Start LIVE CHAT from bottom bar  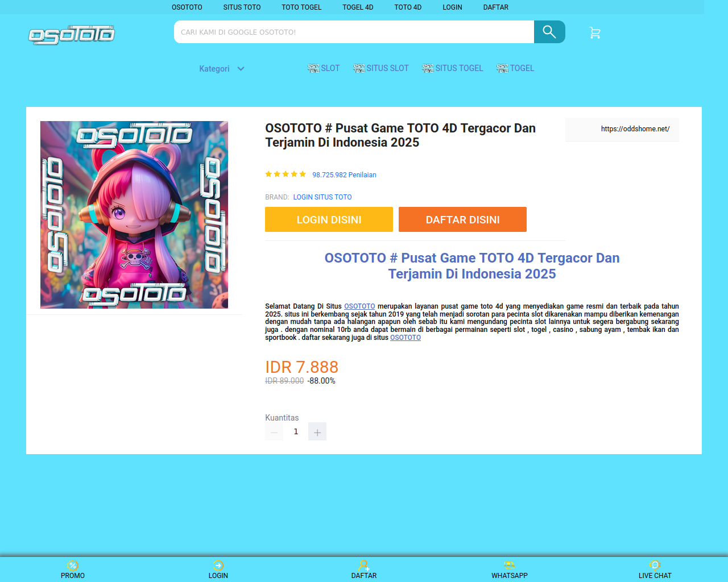[655, 569]
